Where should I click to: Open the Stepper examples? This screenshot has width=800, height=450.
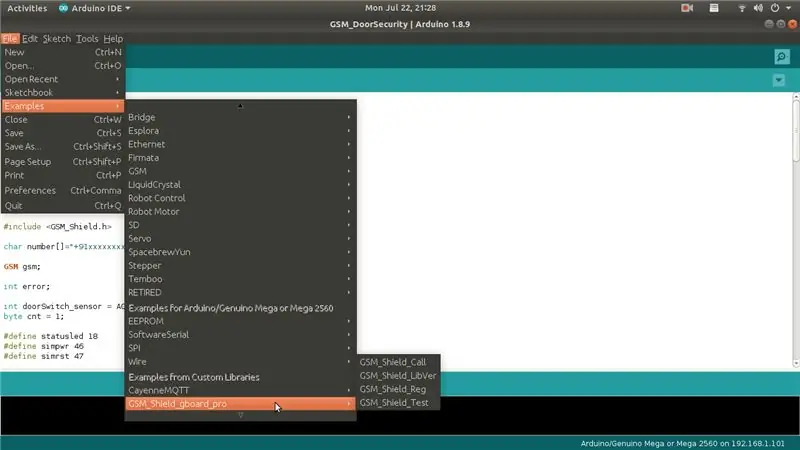coord(240,266)
